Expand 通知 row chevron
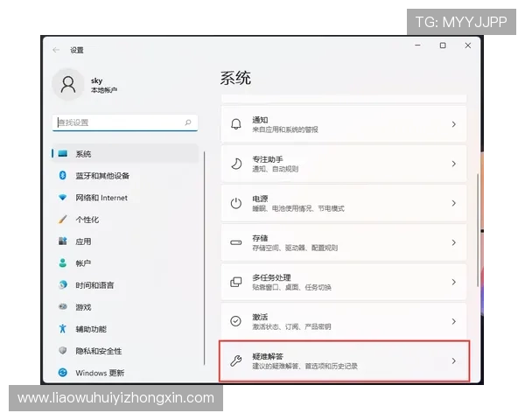 click(453, 124)
